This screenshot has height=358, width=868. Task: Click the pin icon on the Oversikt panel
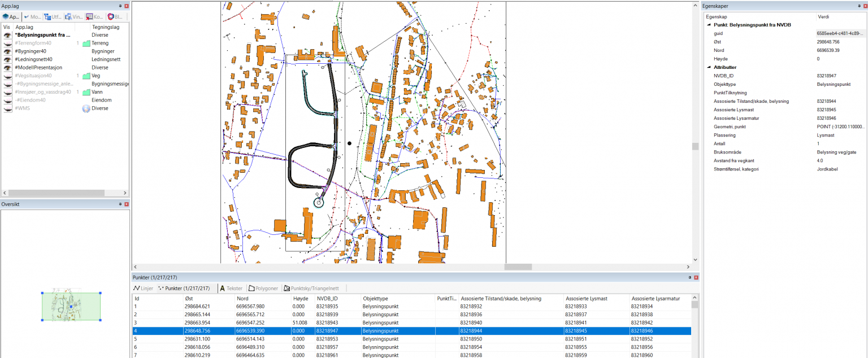tap(120, 204)
